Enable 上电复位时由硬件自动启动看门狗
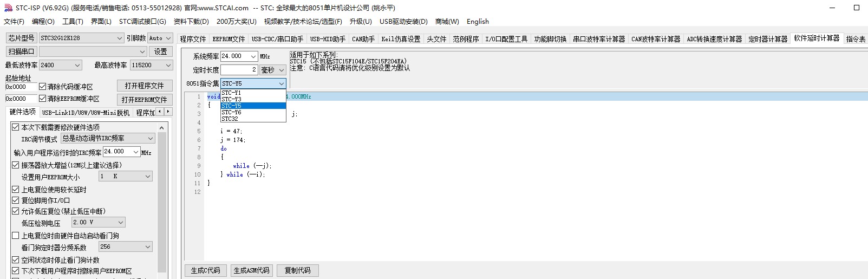 tap(16, 236)
